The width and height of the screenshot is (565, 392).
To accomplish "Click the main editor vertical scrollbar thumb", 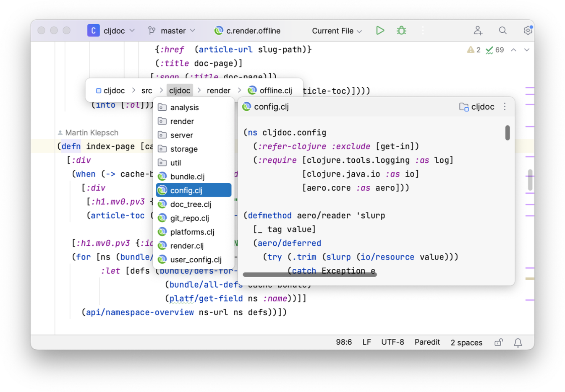I will (x=530, y=180).
